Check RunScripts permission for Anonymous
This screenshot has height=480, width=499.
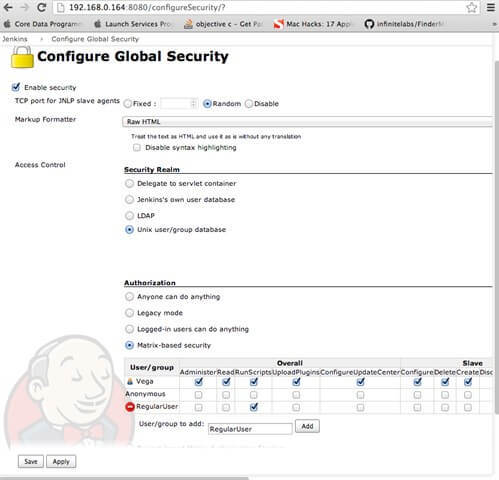point(254,395)
